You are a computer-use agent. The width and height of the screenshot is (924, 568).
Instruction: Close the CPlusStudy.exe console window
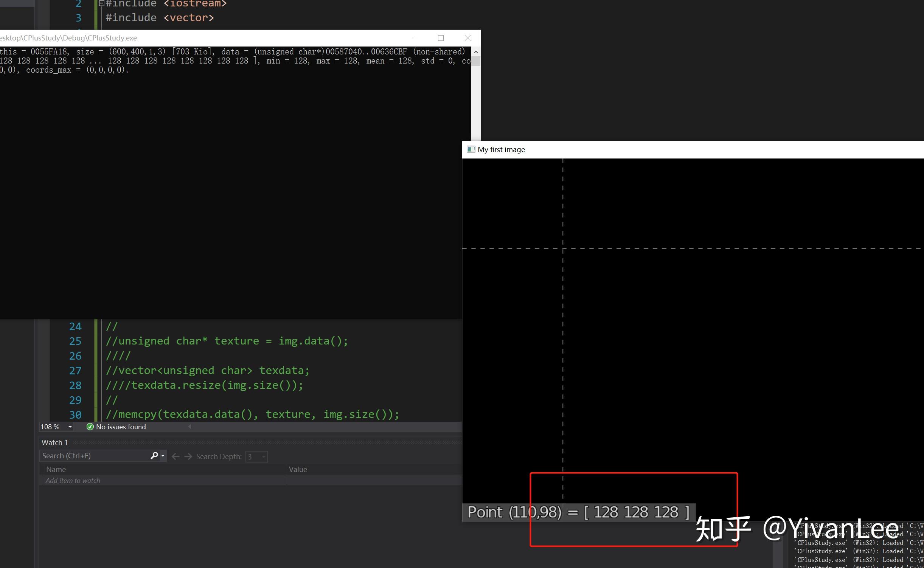coord(467,38)
